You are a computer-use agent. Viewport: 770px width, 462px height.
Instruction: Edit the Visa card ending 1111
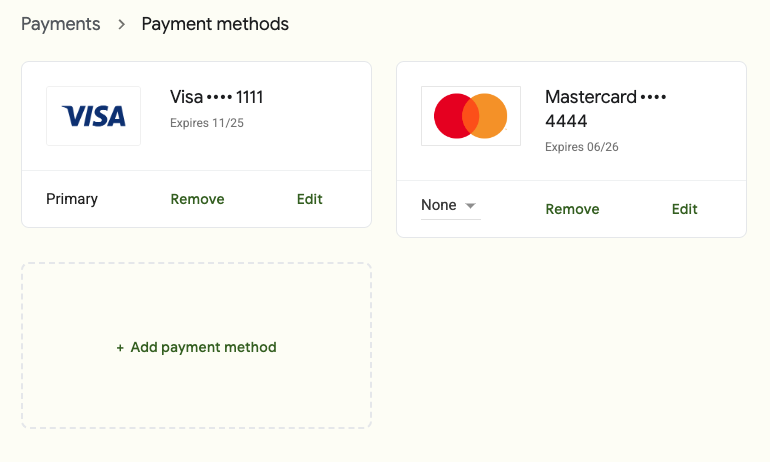[x=310, y=199]
